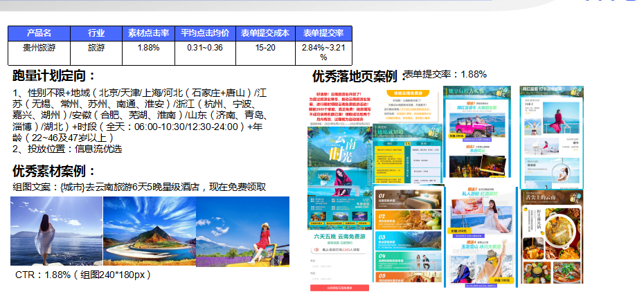Click the 姓名 input field in form
This screenshot has height=303, width=644.
[x=340, y=266]
